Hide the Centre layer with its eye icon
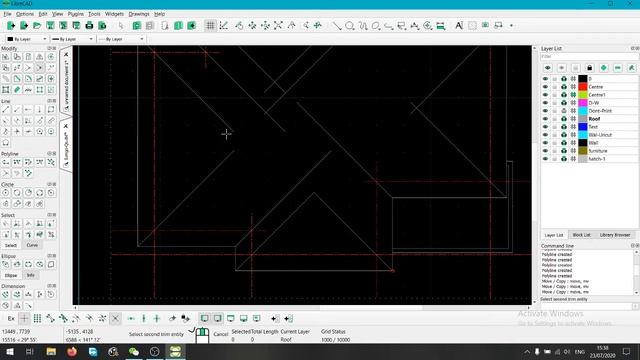Viewport: 640px width, 360px height. 545,87
